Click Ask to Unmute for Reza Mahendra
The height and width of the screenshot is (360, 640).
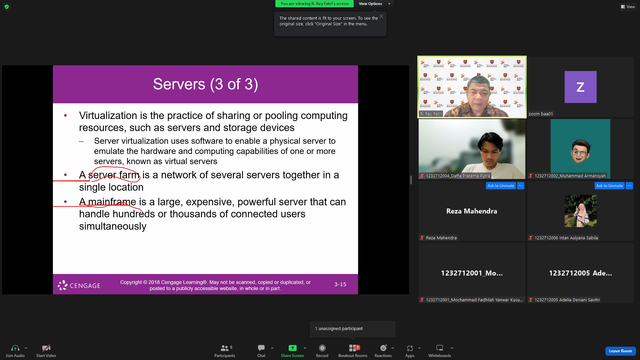501,186
